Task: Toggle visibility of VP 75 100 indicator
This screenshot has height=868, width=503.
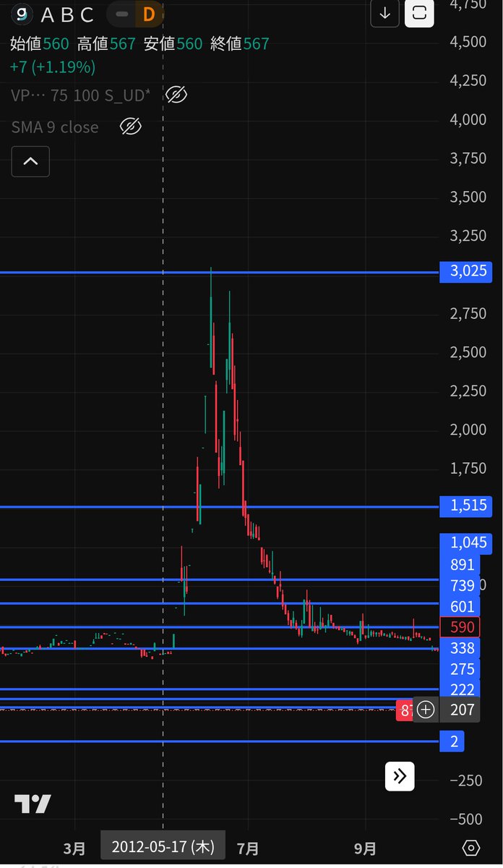Action: pyautogui.click(x=176, y=95)
